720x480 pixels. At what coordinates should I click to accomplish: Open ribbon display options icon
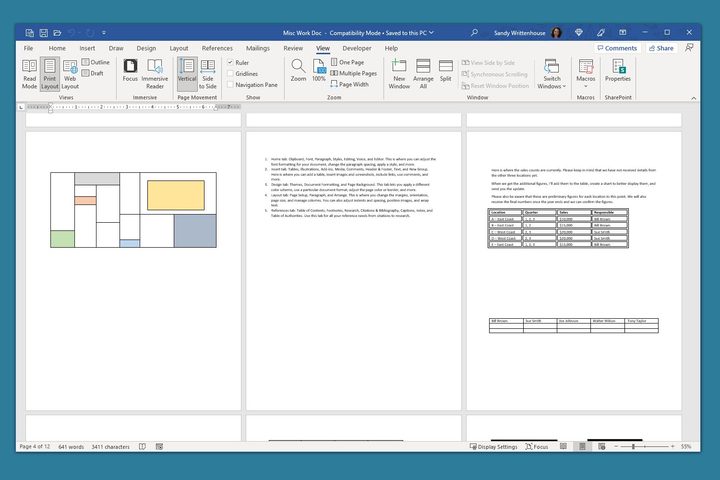(623, 33)
